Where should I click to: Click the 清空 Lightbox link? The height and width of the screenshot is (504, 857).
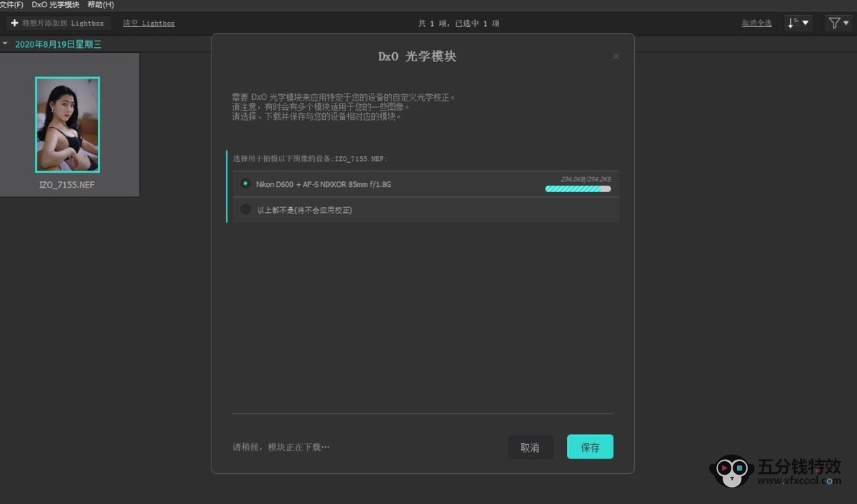149,24
